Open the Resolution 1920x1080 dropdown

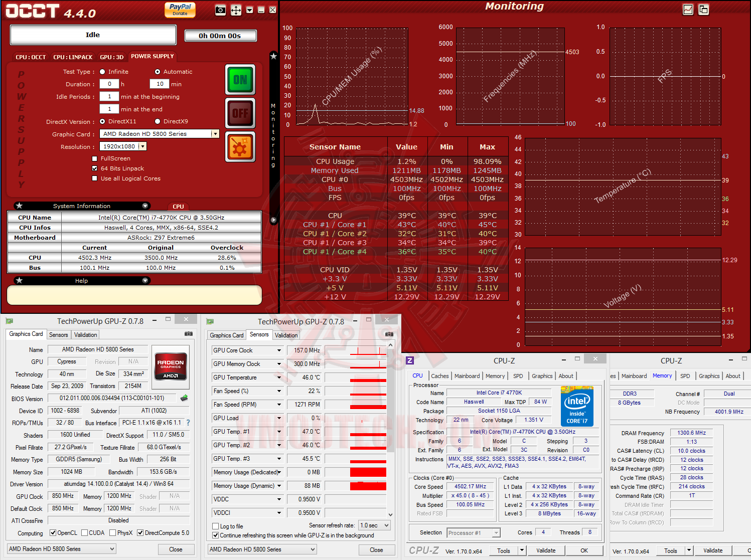pyautogui.click(x=142, y=146)
